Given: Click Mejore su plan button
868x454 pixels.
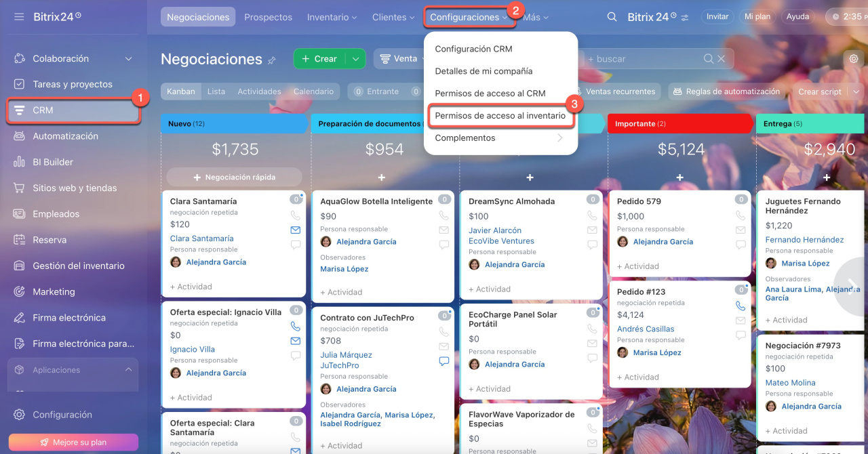Looking at the screenshot, I should (73, 442).
